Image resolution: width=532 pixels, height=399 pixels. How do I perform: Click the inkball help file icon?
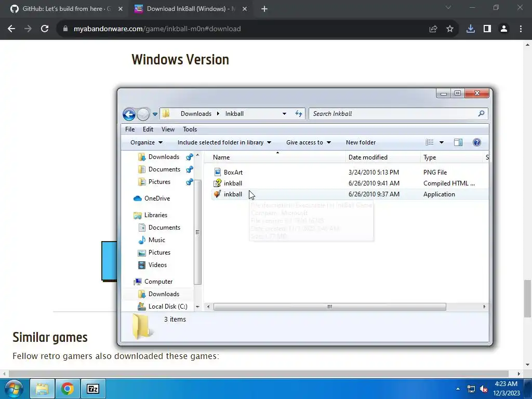coord(218,183)
